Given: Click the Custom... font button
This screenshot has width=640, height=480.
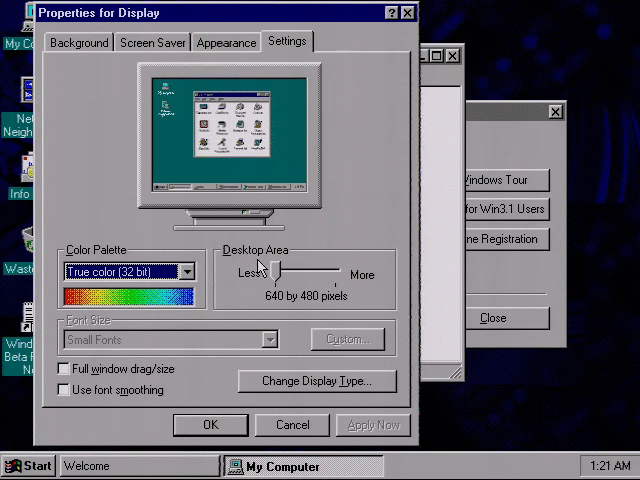Looking at the screenshot, I should pos(348,339).
